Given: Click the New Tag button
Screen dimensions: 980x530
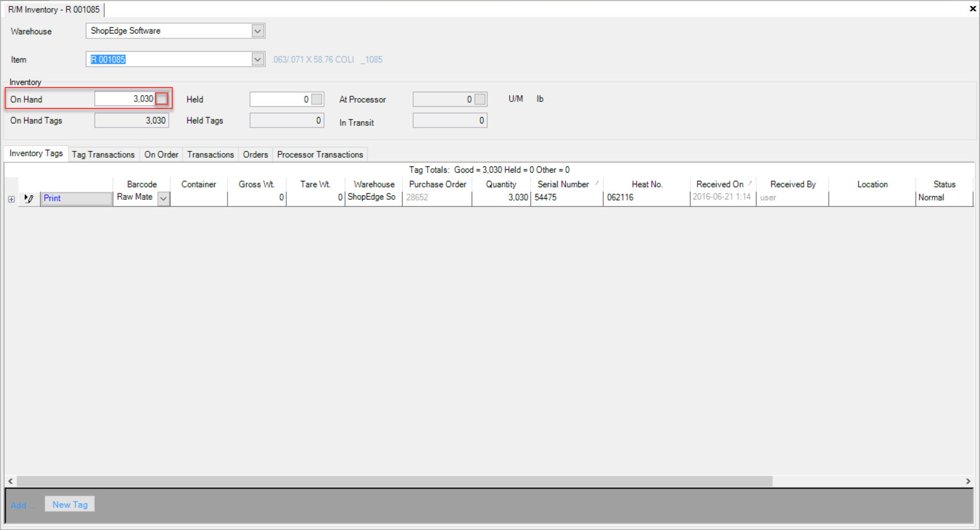Looking at the screenshot, I should 70,504.
